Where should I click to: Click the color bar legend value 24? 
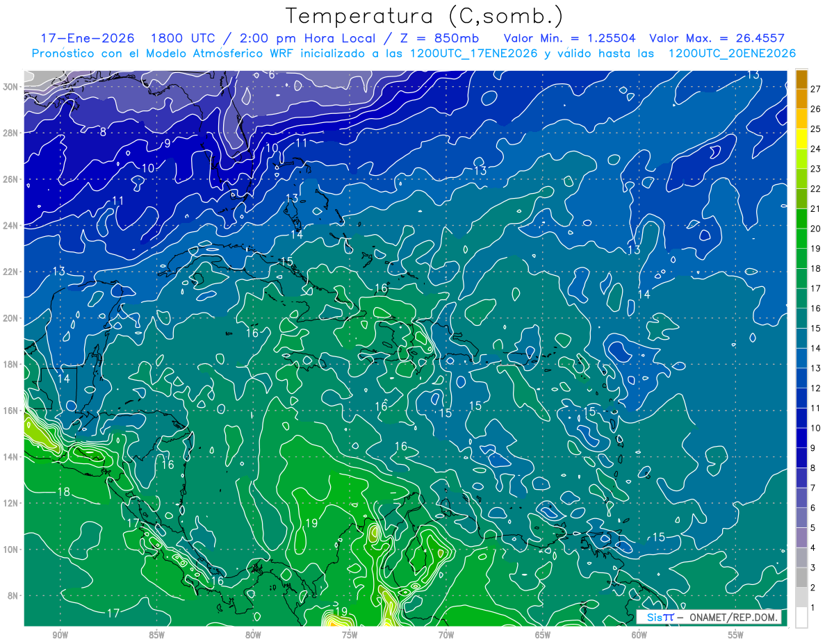[816, 149]
